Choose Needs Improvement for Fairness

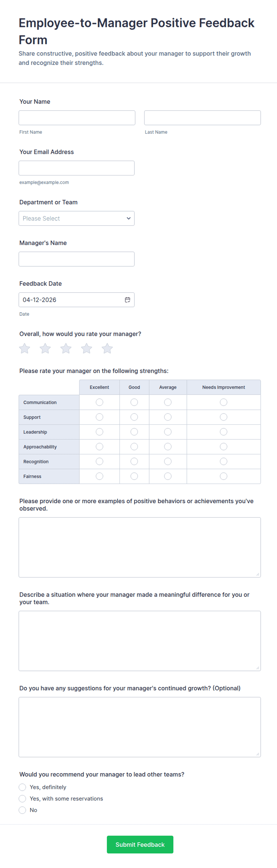[x=223, y=476]
